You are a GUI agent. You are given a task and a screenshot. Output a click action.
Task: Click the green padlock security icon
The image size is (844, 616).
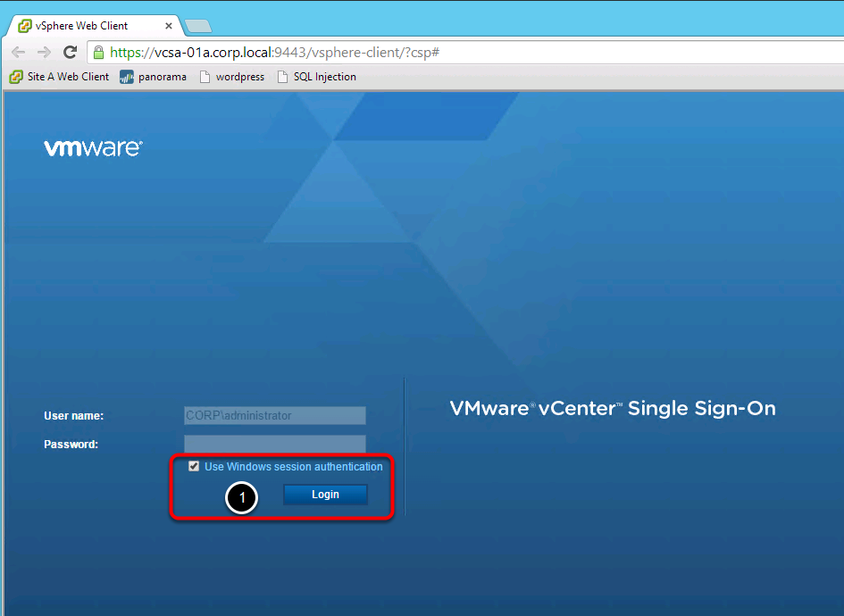[x=98, y=52]
